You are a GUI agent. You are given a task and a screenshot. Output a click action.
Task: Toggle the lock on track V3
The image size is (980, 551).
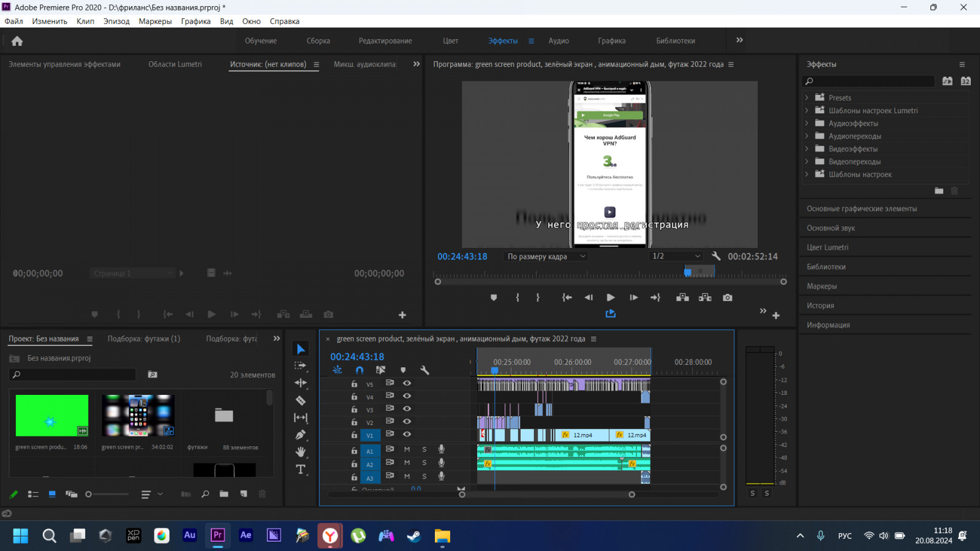coord(354,410)
